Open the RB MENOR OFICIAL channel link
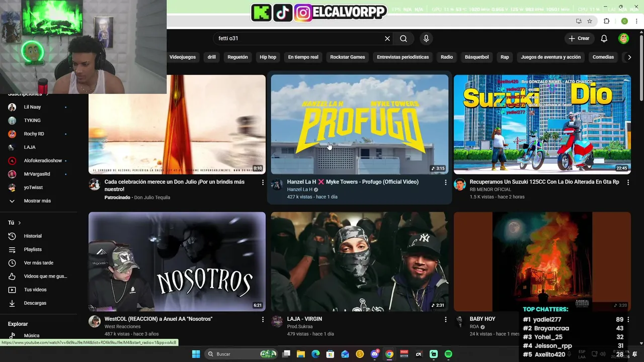Screen dimensions: 644x362 (x=491, y=190)
